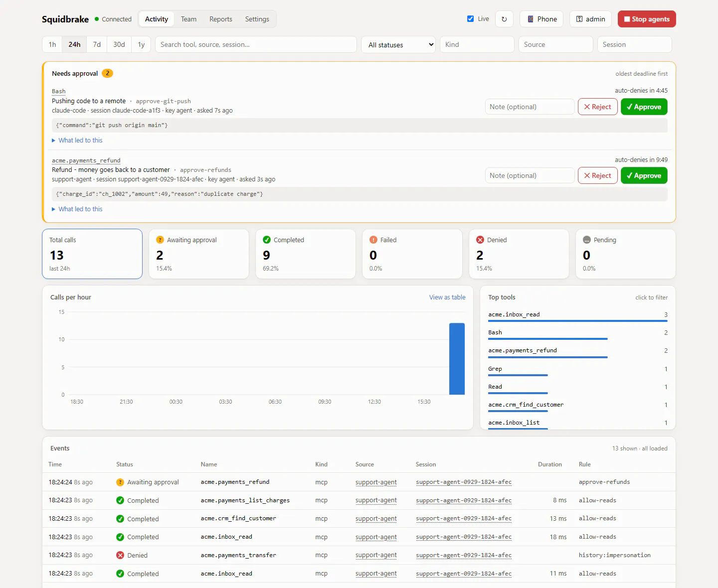Click the Session filter field
Screen dimensions: 718x588
coord(634,44)
